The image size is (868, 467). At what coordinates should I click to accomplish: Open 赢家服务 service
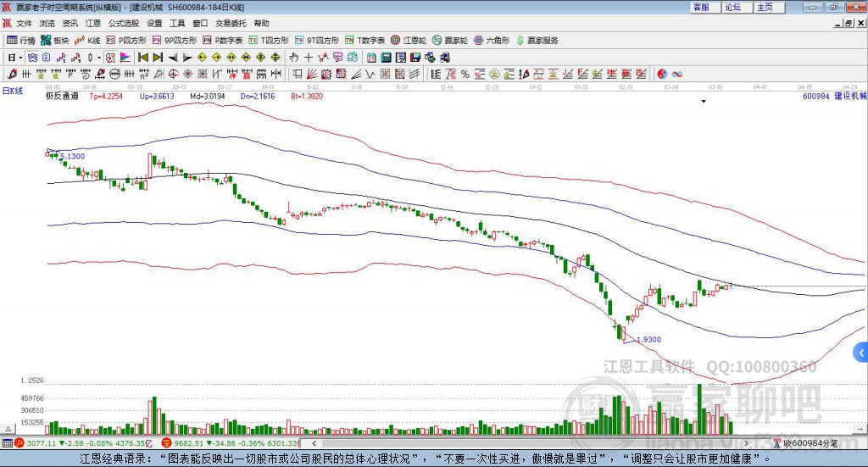point(537,41)
